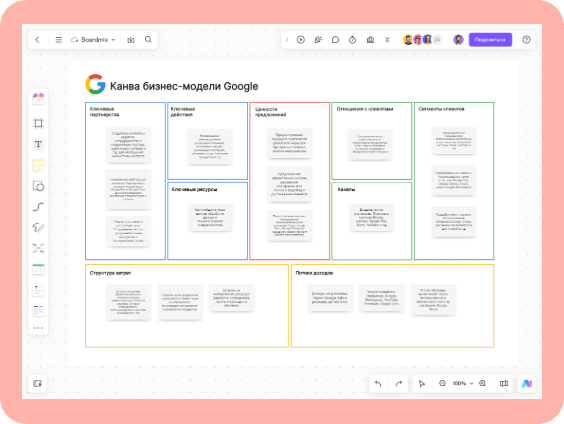Open more tools three dots
Image resolution: width=564 pixels, height=424 pixels.
tap(38, 328)
